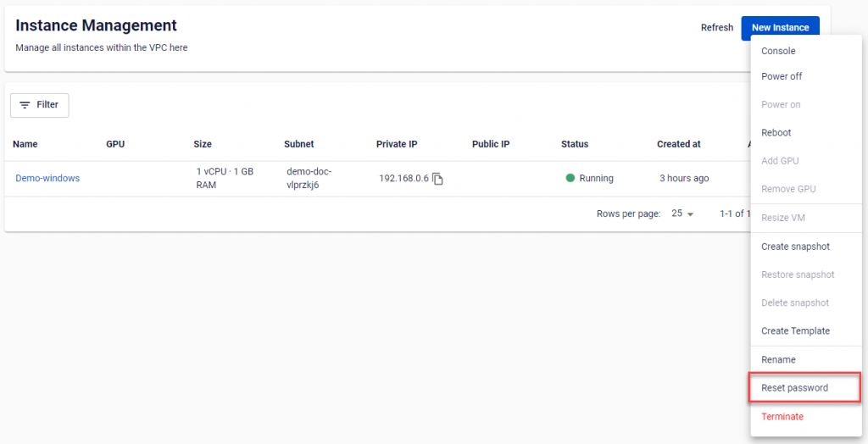Open the Demo-windows instance link
This screenshot has height=444, width=868.
[47, 179]
